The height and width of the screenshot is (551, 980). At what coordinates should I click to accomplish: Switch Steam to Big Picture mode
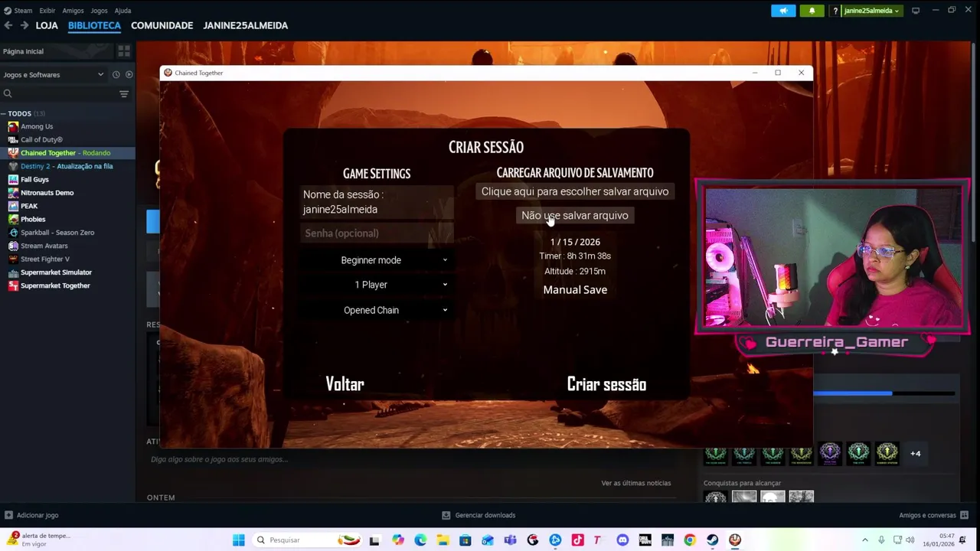pyautogui.click(x=915, y=11)
